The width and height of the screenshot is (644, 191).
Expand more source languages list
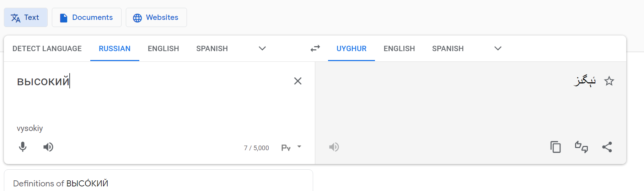click(x=262, y=49)
